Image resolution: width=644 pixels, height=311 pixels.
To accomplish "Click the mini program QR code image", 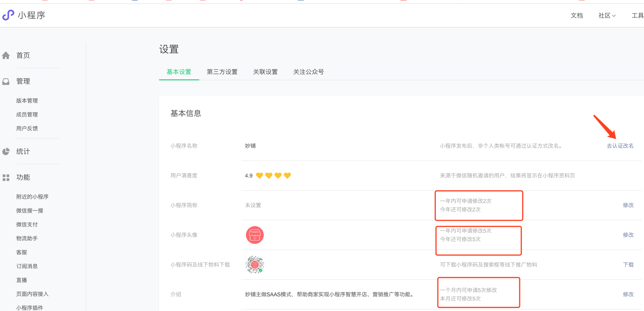I will coord(255,265).
